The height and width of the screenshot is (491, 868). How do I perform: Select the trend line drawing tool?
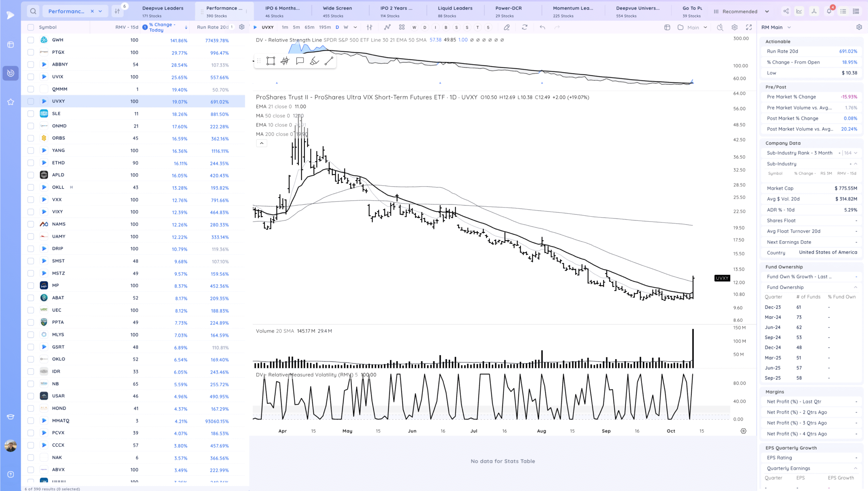coord(329,61)
